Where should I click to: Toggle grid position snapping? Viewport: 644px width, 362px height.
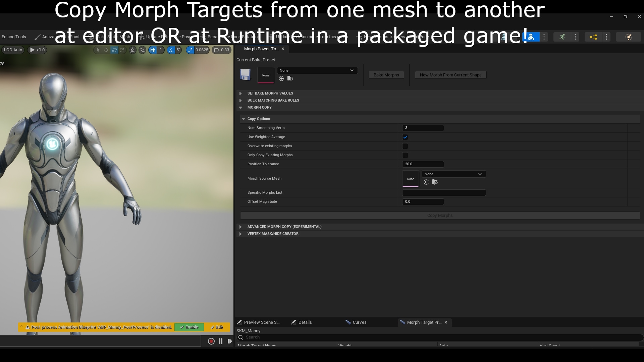pos(153,50)
